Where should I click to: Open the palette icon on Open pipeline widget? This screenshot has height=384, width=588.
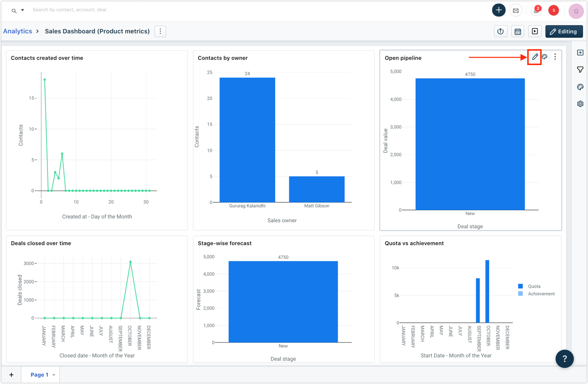545,57
